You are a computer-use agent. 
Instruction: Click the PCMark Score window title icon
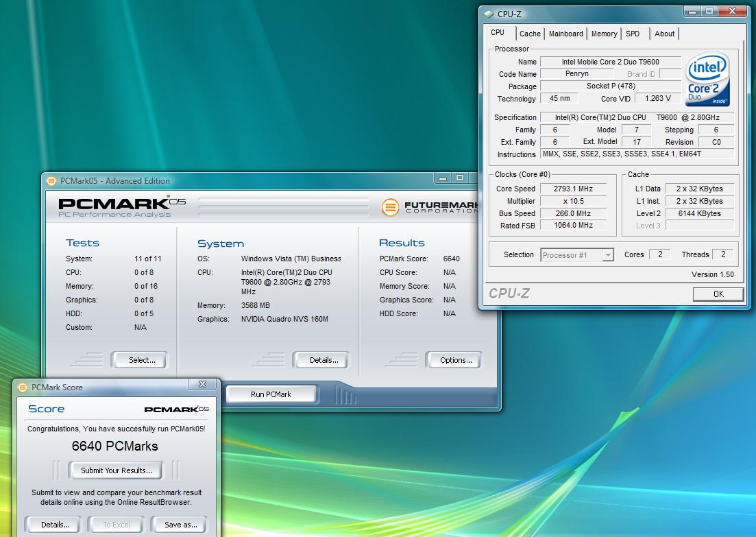tap(22, 387)
